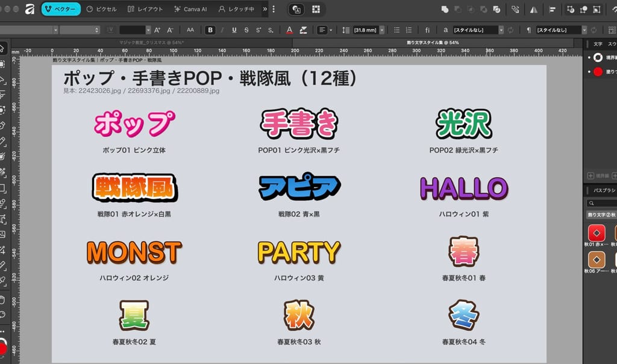
Task: Open the text fill color A swatch
Action: (290, 30)
